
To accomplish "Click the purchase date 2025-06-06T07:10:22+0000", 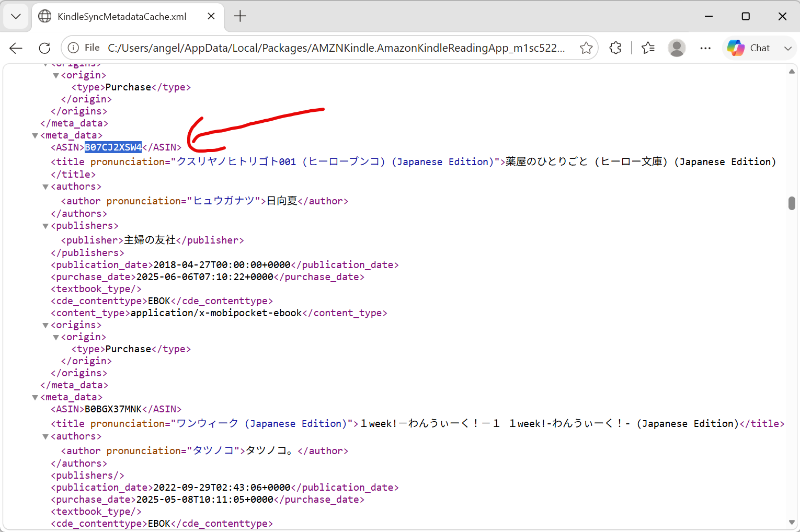I will coord(205,277).
